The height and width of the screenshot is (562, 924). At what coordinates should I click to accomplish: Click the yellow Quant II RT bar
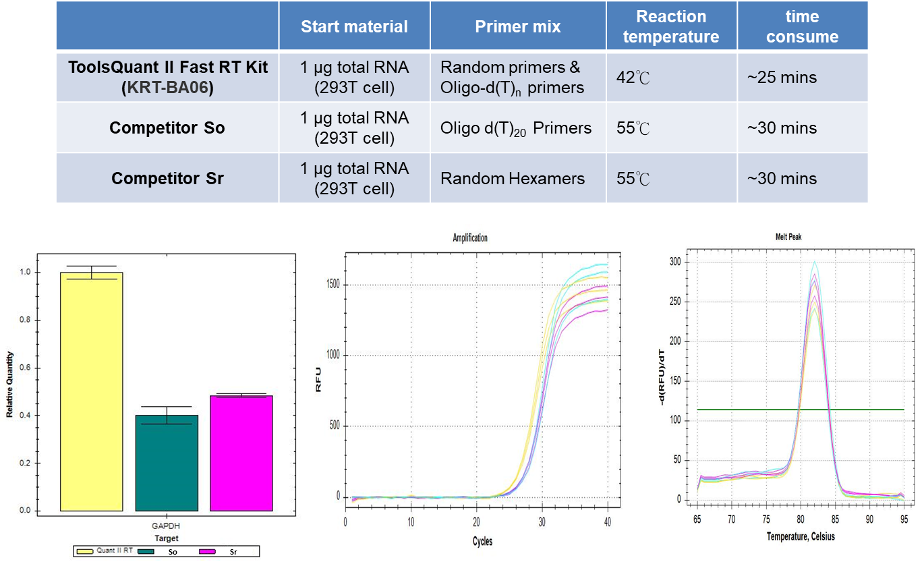92,391
